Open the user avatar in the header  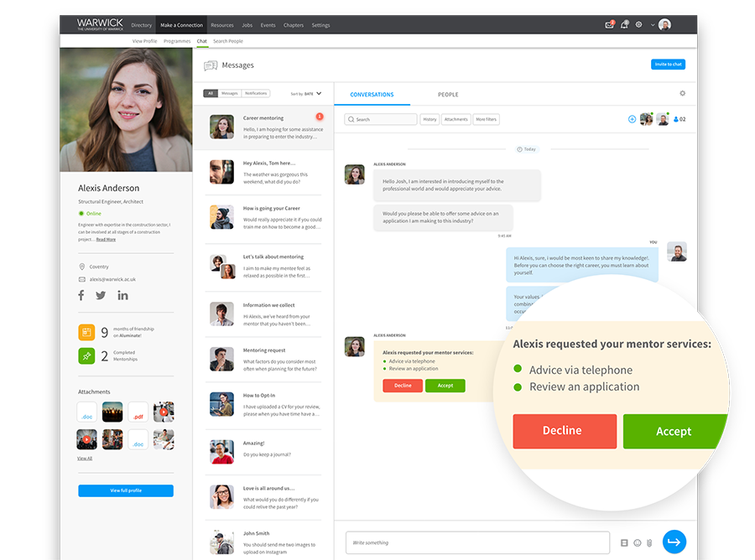(664, 24)
